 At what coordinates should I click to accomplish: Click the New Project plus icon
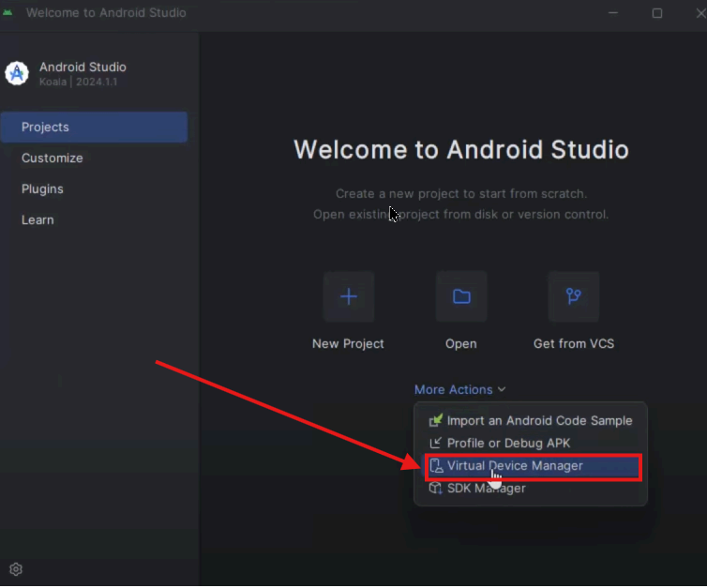coord(349,296)
